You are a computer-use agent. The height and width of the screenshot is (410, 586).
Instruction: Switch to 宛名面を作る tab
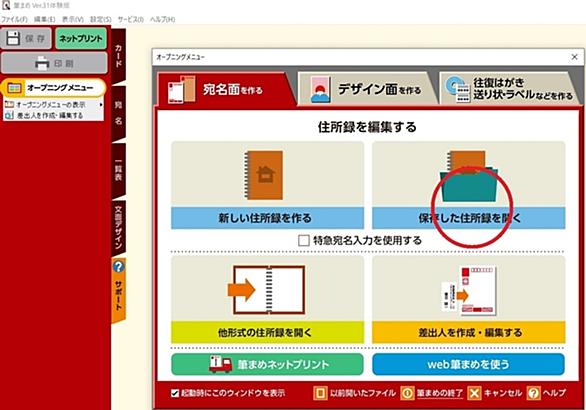click(226, 89)
